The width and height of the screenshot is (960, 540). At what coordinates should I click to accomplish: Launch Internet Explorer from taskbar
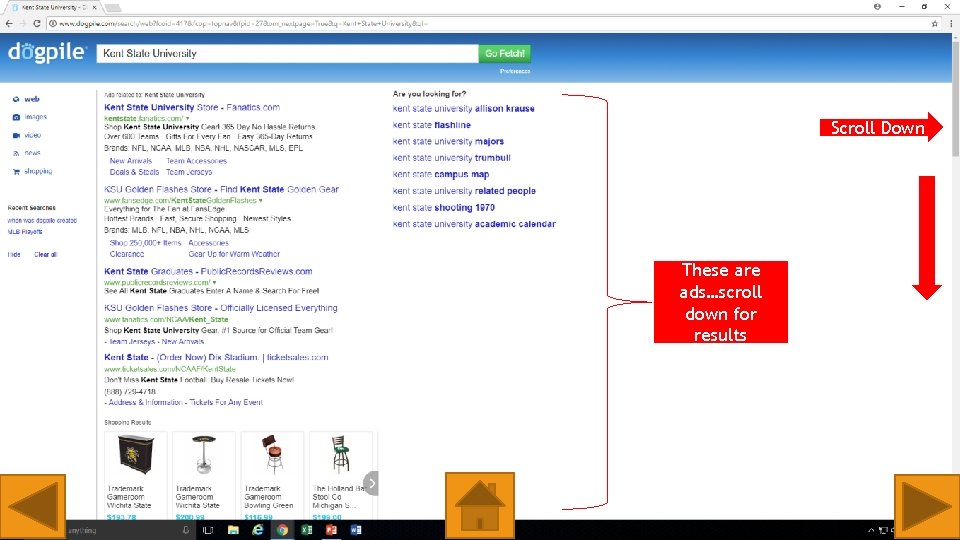[258, 530]
